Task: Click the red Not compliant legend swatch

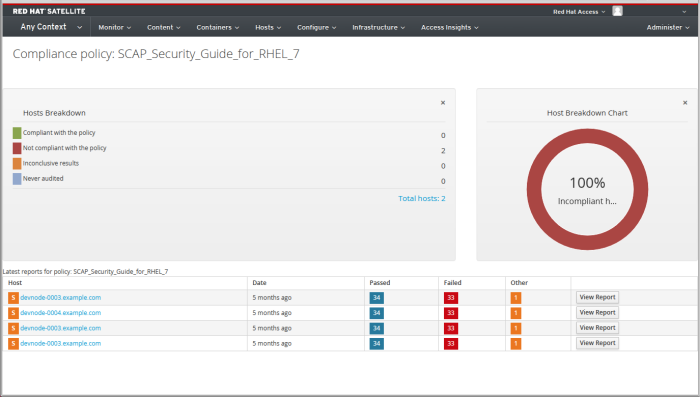Action: [x=17, y=148]
